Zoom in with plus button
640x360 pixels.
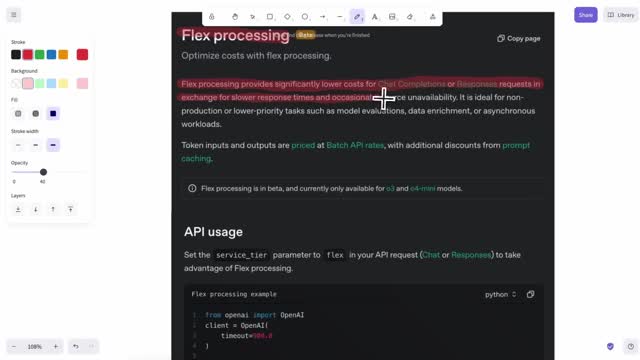tap(56, 347)
